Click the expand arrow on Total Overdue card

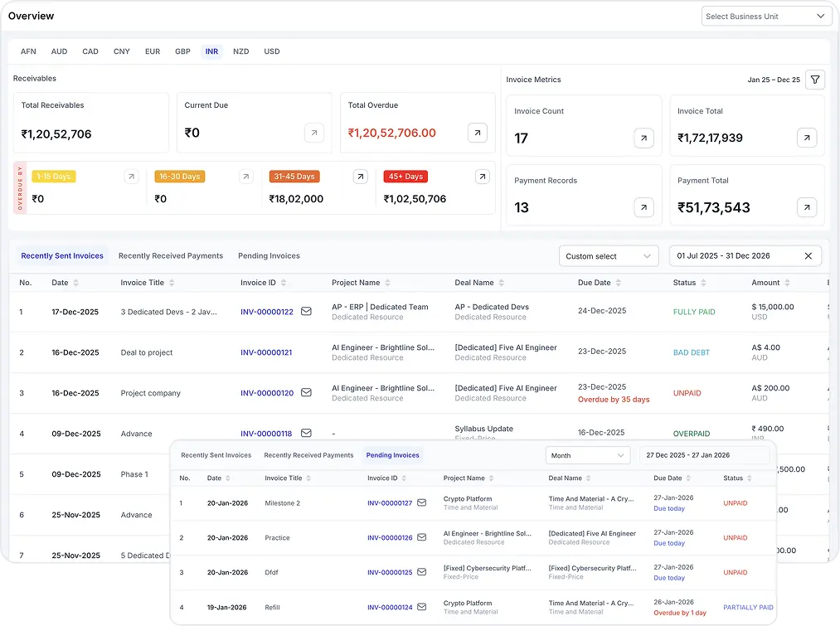point(476,132)
